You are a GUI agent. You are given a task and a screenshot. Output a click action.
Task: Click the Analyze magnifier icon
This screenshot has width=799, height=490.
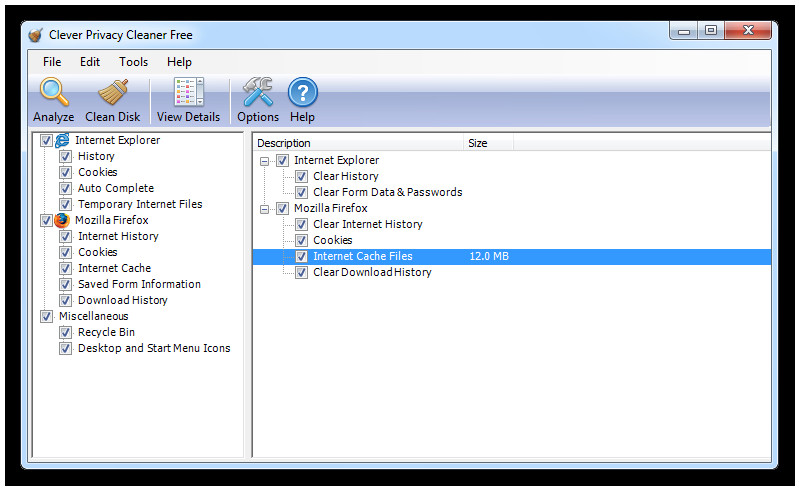pyautogui.click(x=54, y=92)
